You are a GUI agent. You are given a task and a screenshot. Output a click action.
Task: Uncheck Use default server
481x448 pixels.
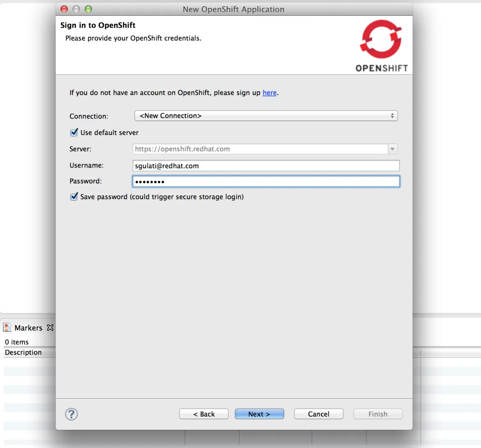[74, 132]
